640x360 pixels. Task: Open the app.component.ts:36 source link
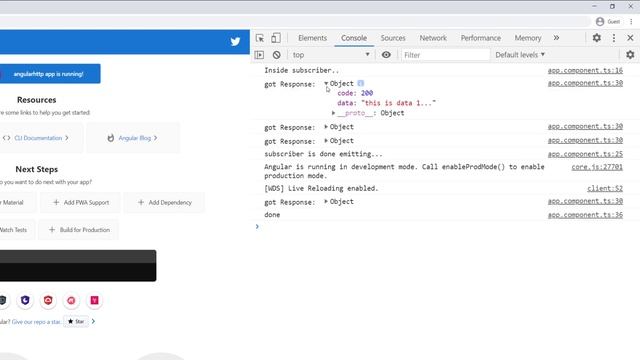click(x=585, y=215)
